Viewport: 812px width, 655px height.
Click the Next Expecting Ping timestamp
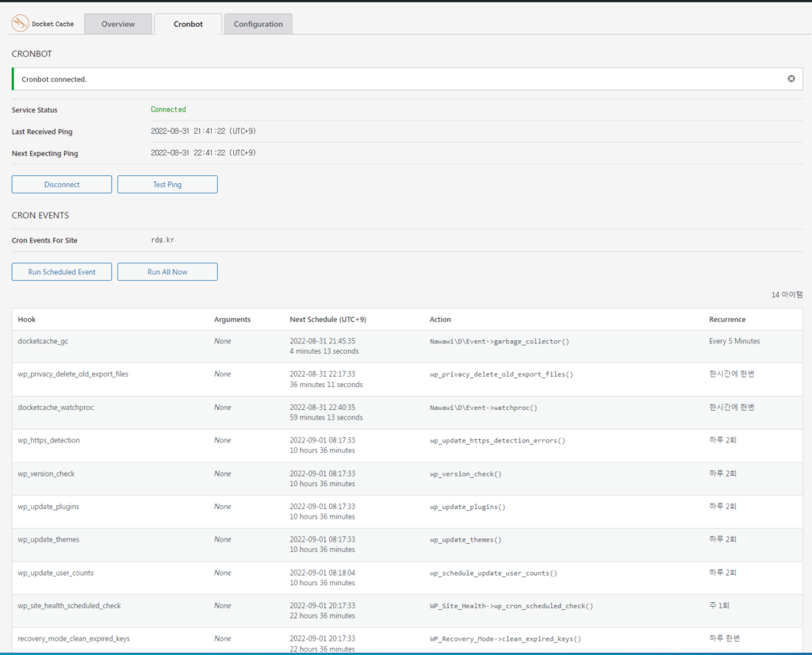point(203,153)
